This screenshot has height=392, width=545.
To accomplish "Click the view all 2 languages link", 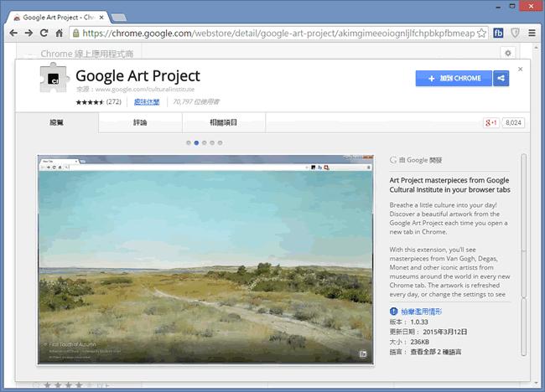I will click(x=436, y=352).
